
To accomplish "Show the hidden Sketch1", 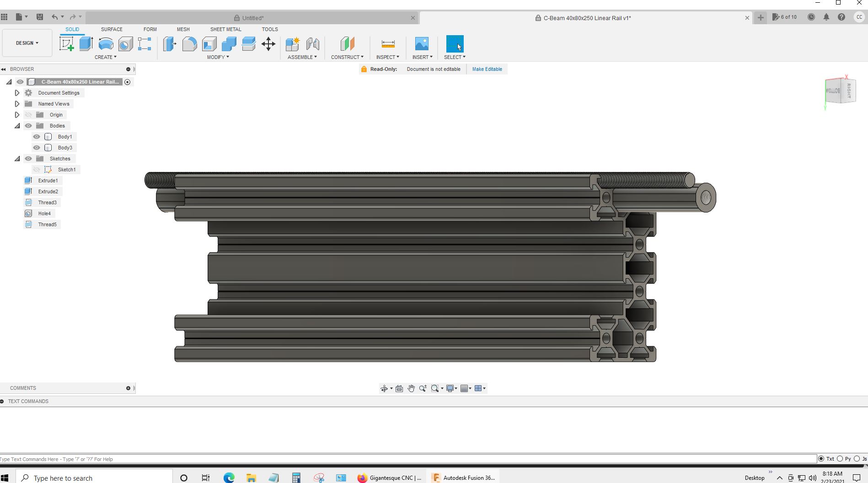I will (x=37, y=170).
